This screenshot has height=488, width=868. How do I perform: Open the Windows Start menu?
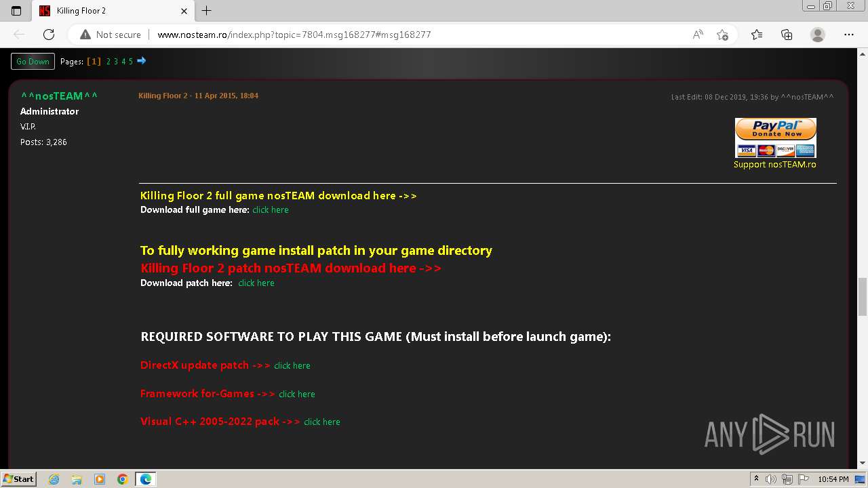pos(19,479)
